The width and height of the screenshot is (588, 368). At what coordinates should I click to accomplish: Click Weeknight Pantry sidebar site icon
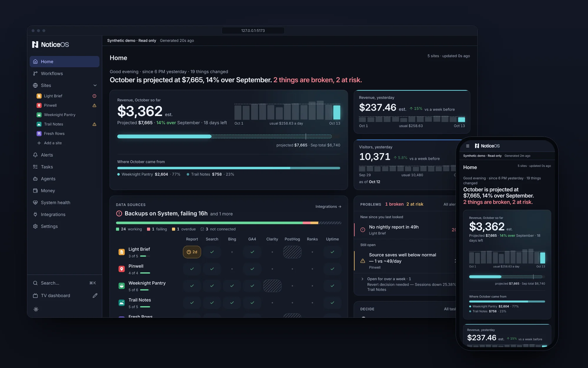[39, 115]
